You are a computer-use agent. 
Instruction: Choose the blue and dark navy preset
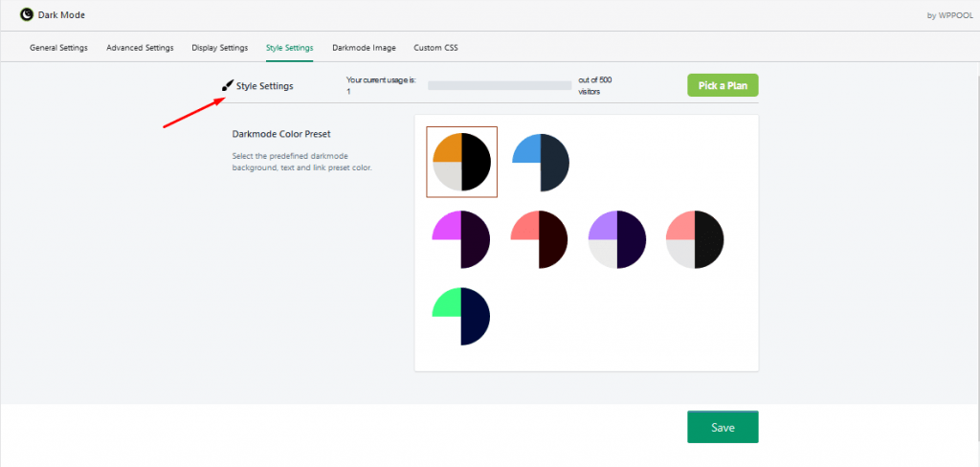(541, 162)
